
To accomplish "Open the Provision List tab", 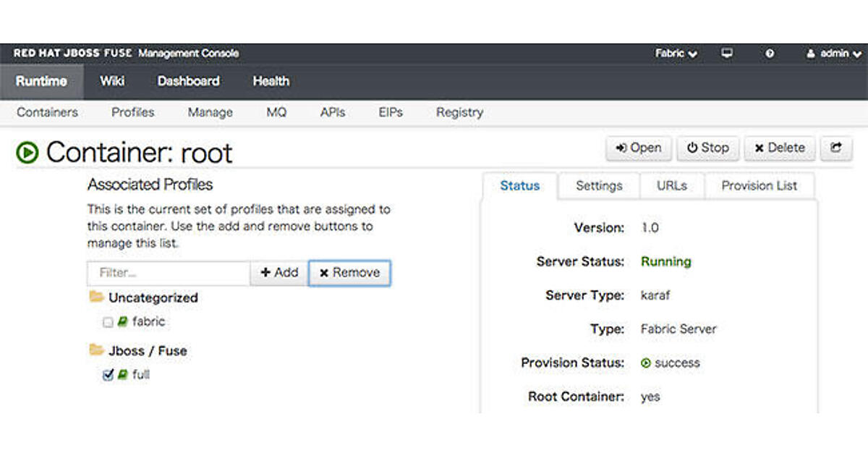I will (x=759, y=186).
